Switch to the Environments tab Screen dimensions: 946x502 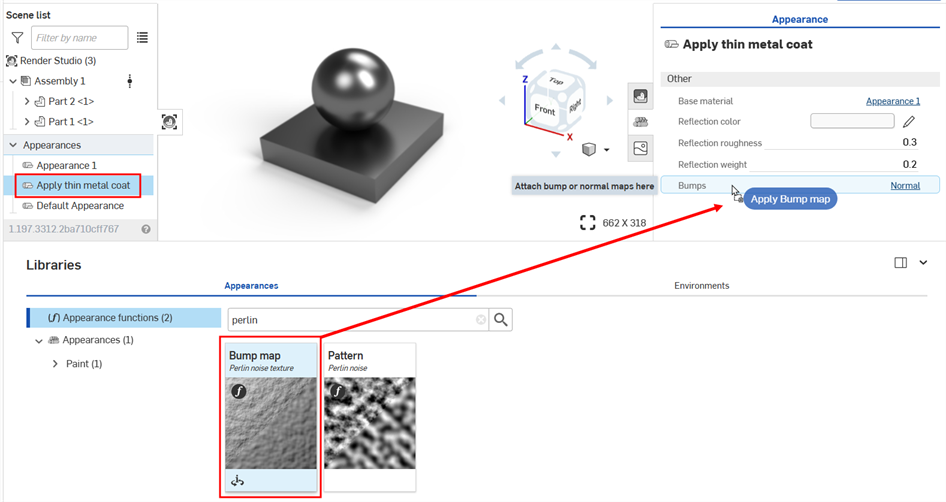point(701,286)
